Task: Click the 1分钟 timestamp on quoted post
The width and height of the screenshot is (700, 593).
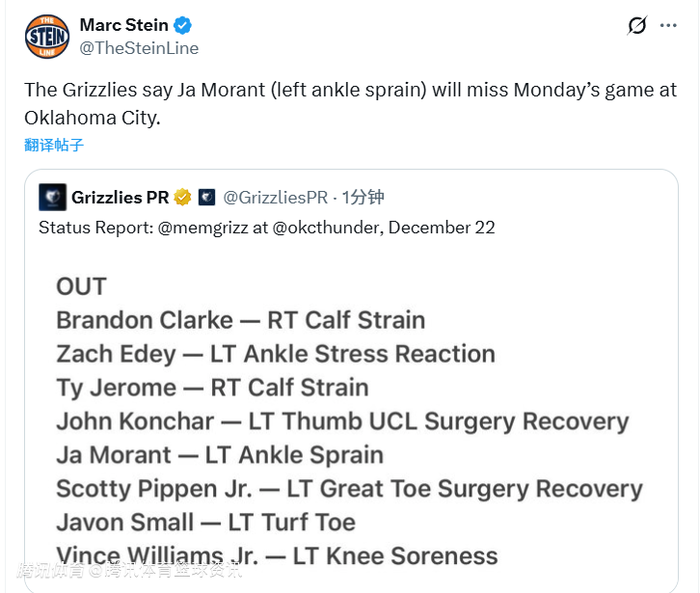Action: click(363, 198)
